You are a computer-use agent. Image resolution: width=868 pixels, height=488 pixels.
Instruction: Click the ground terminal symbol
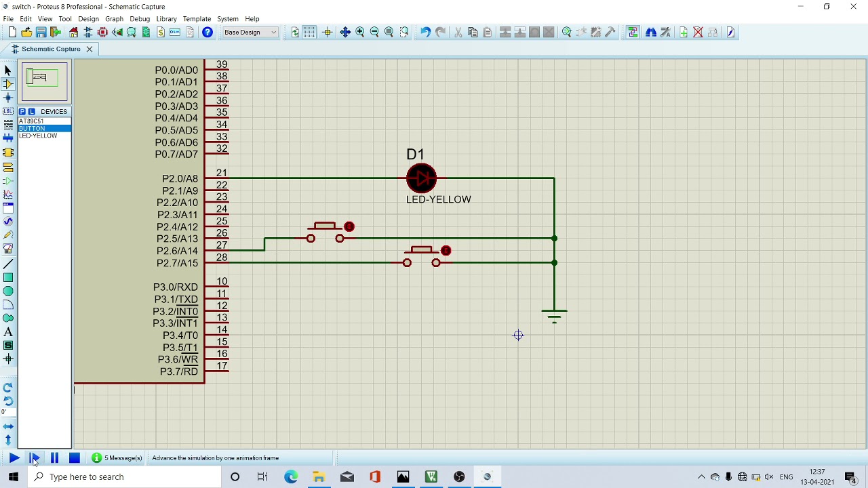[555, 315]
